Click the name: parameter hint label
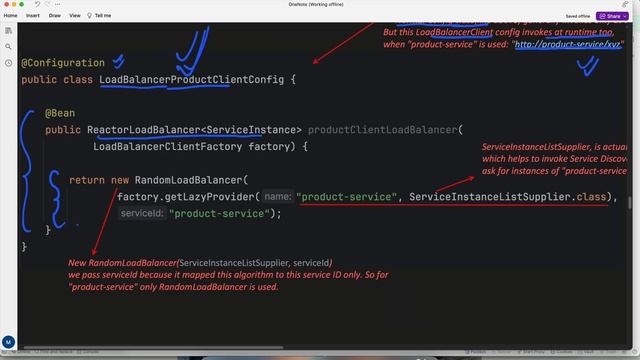This screenshot has height=360, width=640. tap(278, 197)
